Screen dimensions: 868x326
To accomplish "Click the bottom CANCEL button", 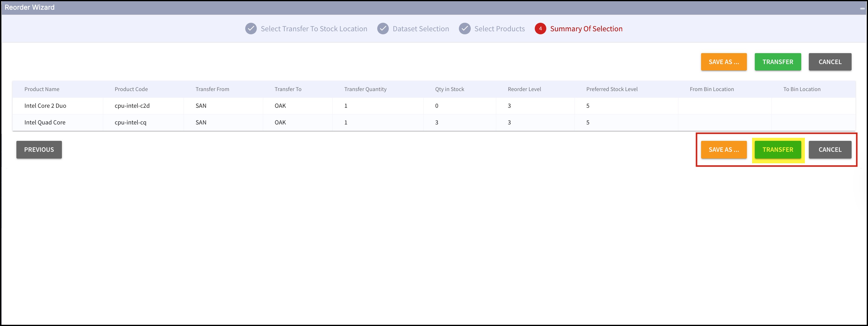I will 830,149.
